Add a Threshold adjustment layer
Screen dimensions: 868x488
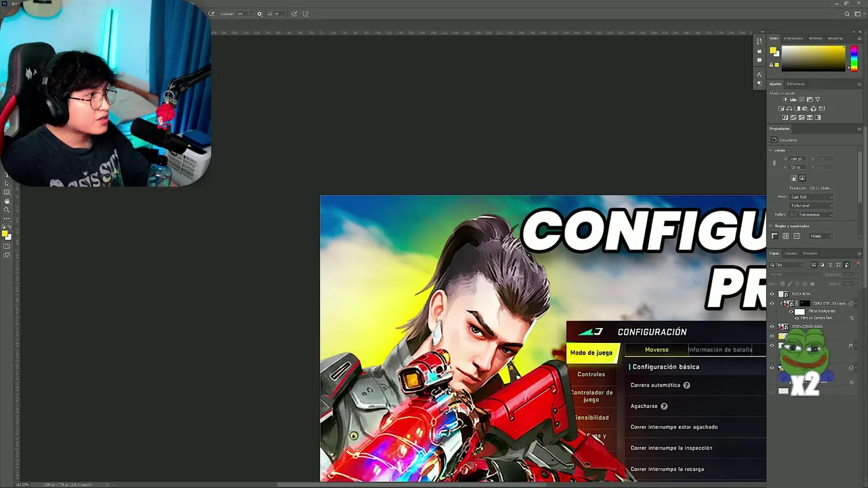pos(802,117)
